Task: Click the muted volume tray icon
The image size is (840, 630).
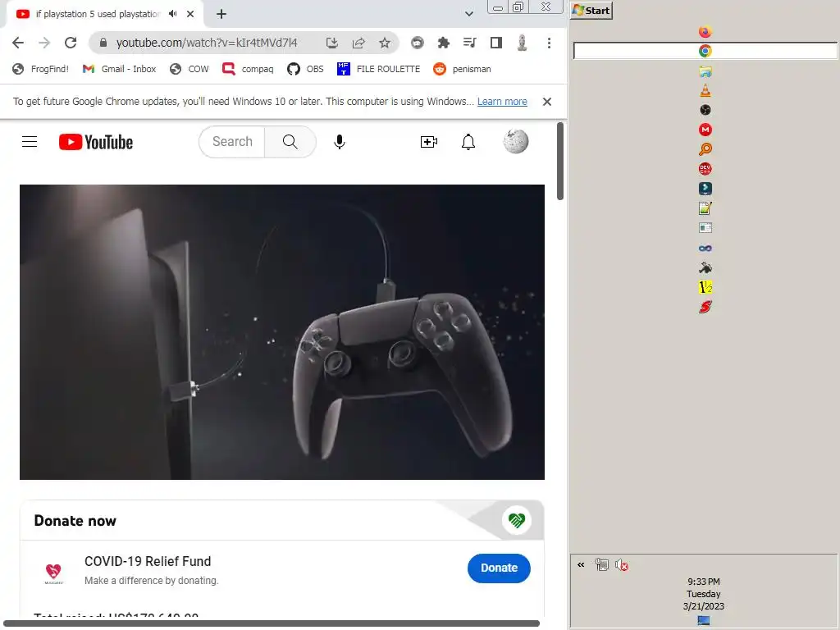Action: point(622,564)
